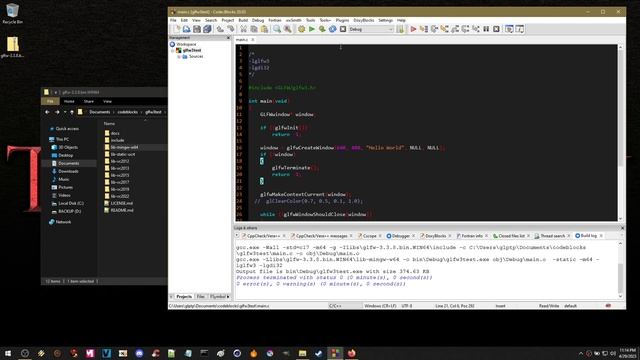Click the Step into debugger icon
Image resolution: width=640 pixels, height=360 pixels.
[x=444, y=29]
